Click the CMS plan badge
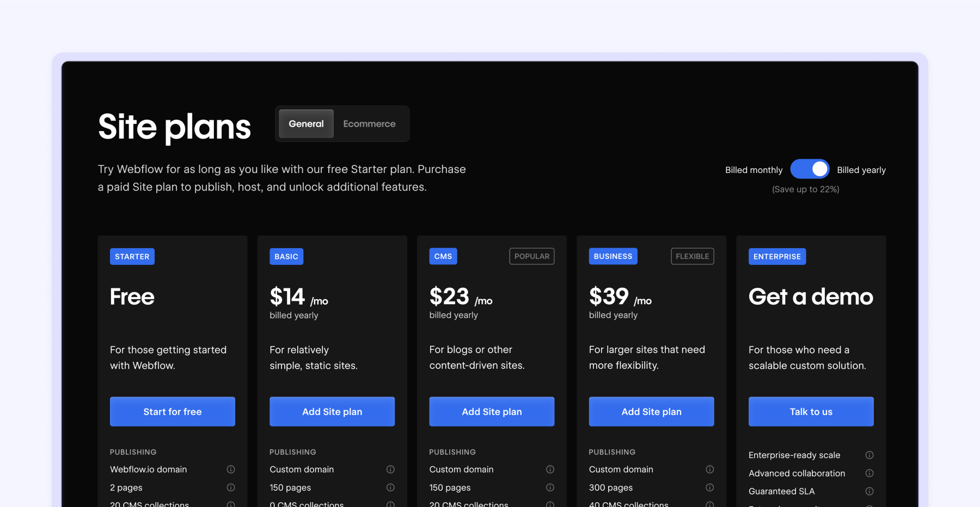Screen dimensions: 980x507 tap(443, 256)
